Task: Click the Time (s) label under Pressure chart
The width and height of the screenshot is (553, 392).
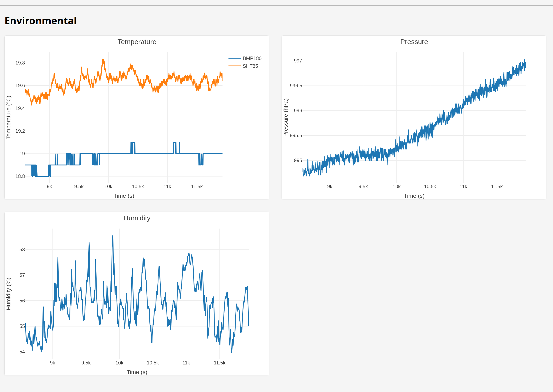Action: tap(414, 196)
